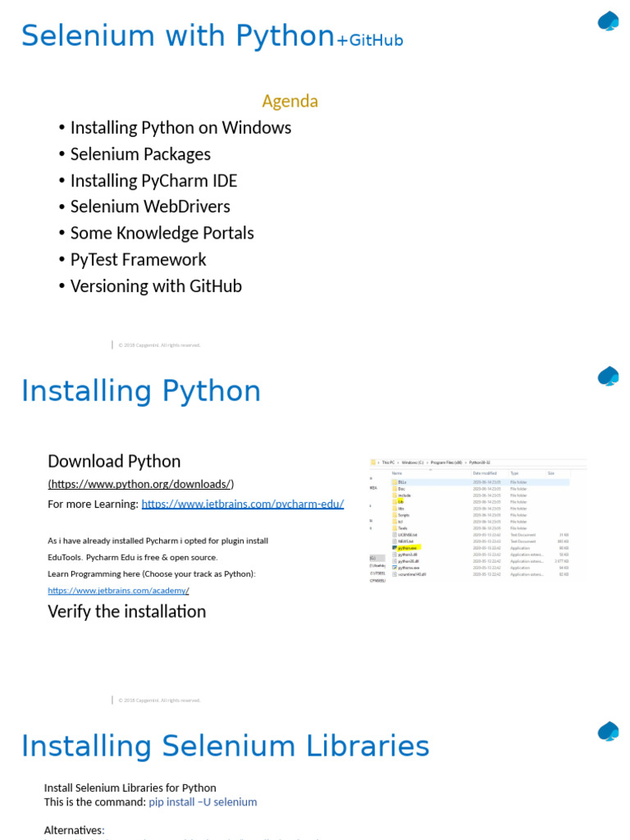Select 'Selenium WebDrivers' bullet

point(151,206)
